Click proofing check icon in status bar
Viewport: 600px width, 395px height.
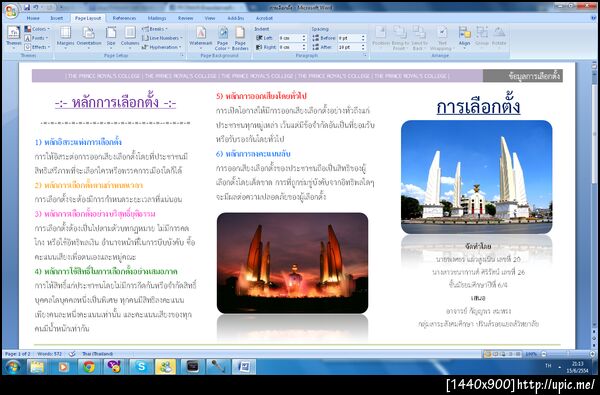tap(72, 354)
